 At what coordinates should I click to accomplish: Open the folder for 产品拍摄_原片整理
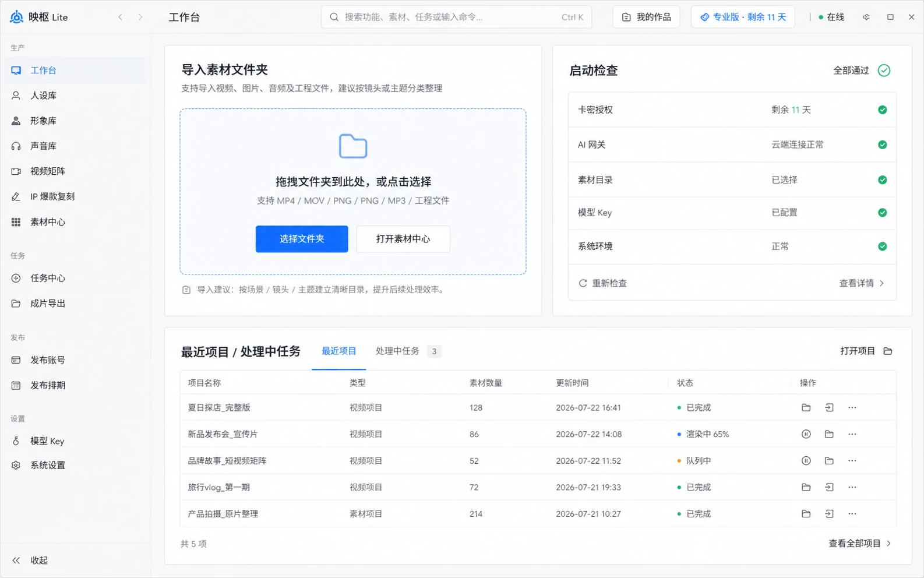click(x=806, y=514)
